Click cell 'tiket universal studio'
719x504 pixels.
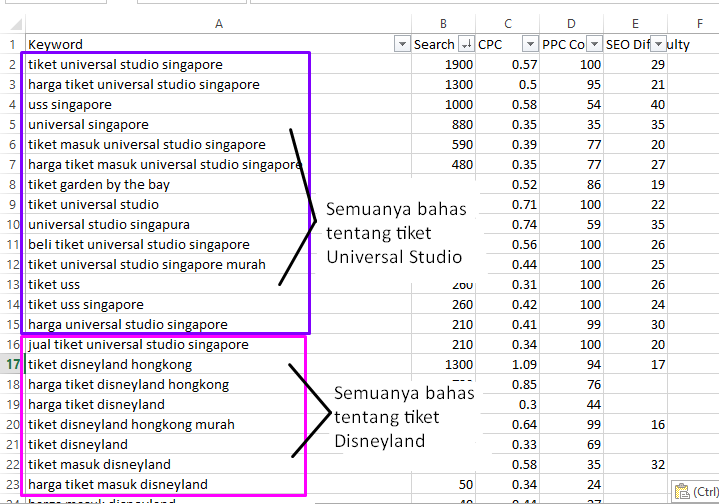(x=218, y=205)
